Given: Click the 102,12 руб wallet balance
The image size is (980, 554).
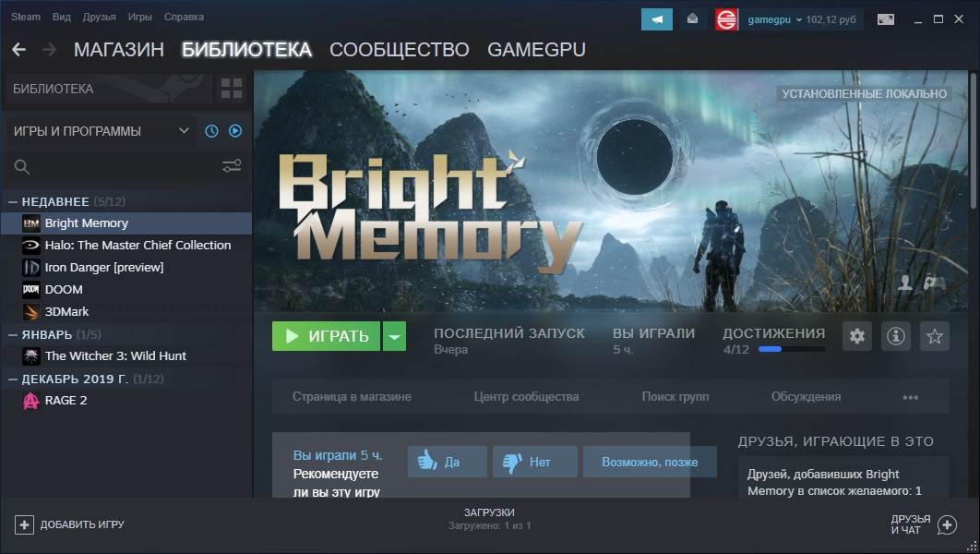Looking at the screenshot, I should coord(831,19).
